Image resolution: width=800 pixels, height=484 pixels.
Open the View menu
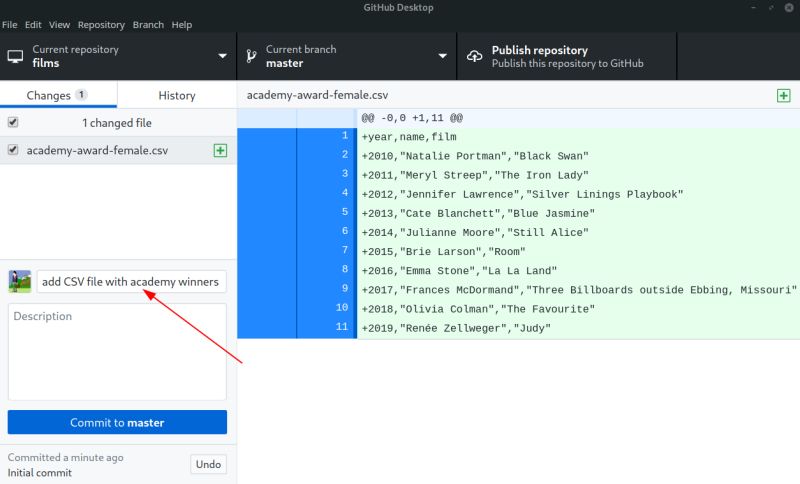[x=59, y=24]
